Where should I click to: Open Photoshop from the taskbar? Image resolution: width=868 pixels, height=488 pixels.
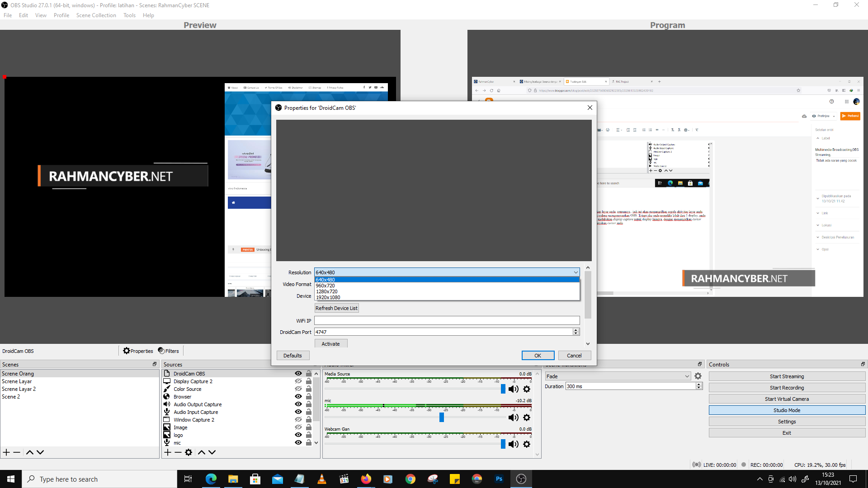click(499, 479)
